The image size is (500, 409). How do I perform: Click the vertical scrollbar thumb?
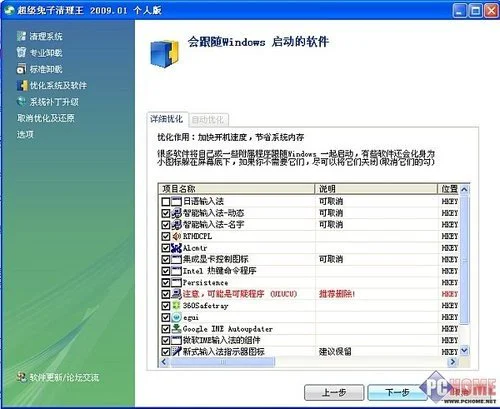(x=464, y=260)
